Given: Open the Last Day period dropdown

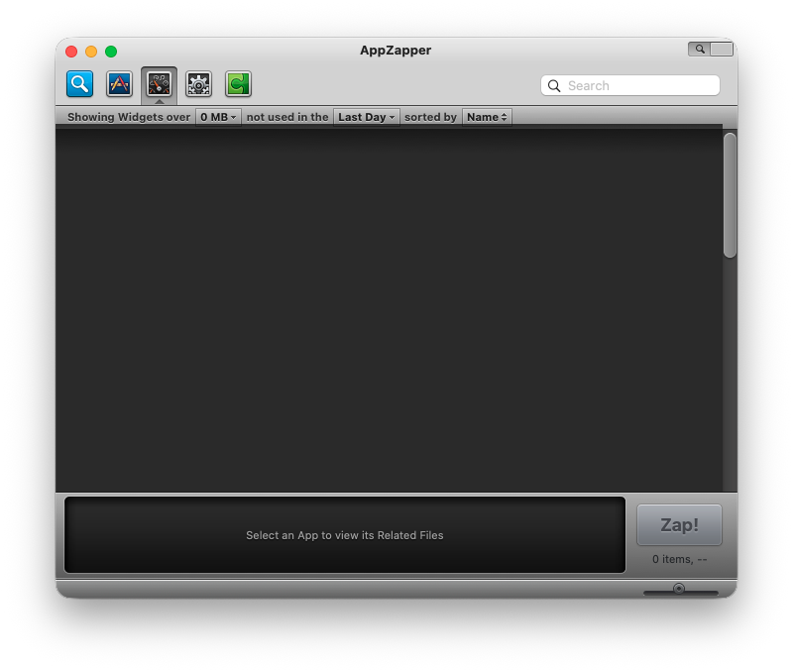Looking at the screenshot, I should click(366, 117).
